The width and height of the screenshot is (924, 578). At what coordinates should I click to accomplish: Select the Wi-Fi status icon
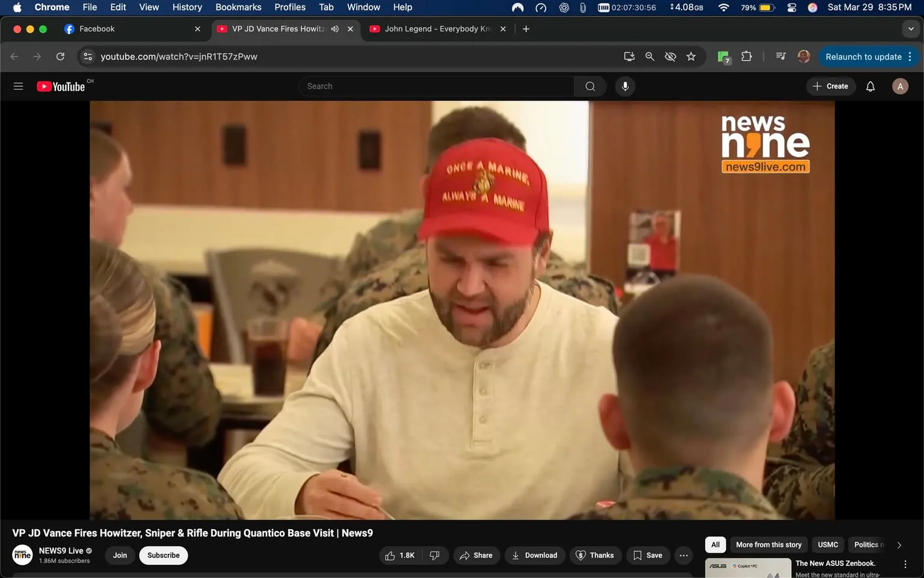pos(722,7)
